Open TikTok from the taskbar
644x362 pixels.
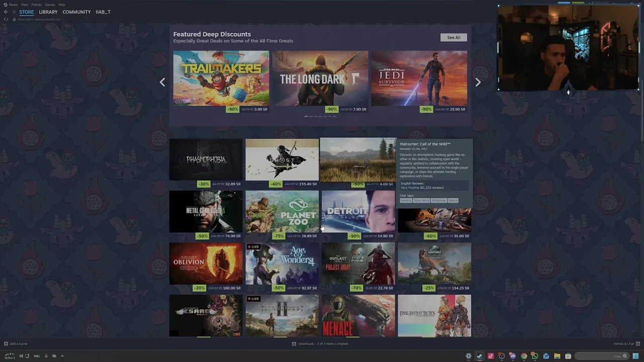pos(491,356)
